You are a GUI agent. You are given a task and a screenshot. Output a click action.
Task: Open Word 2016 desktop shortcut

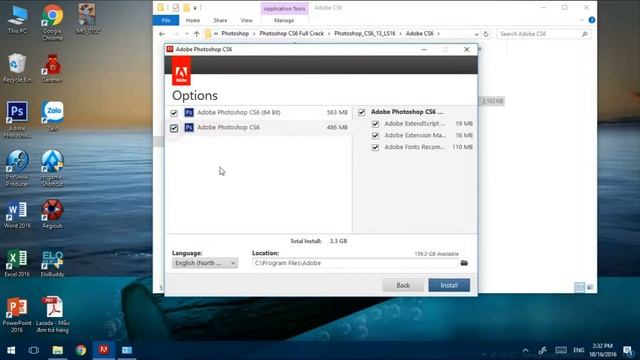point(17,215)
